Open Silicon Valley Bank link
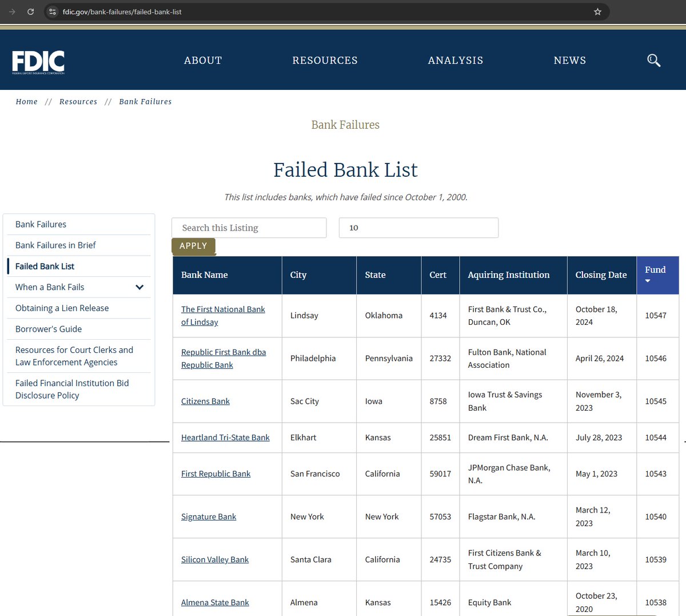686x616 pixels. (x=215, y=559)
